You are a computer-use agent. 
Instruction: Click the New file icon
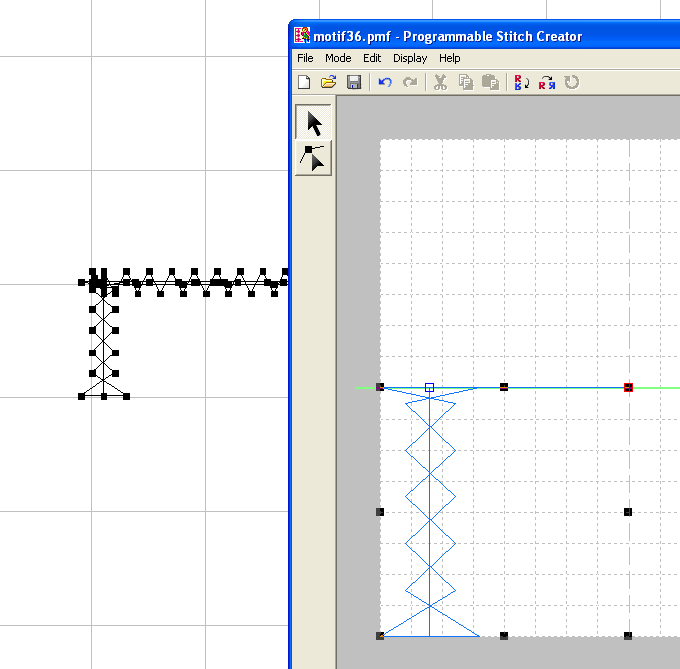pos(305,83)
